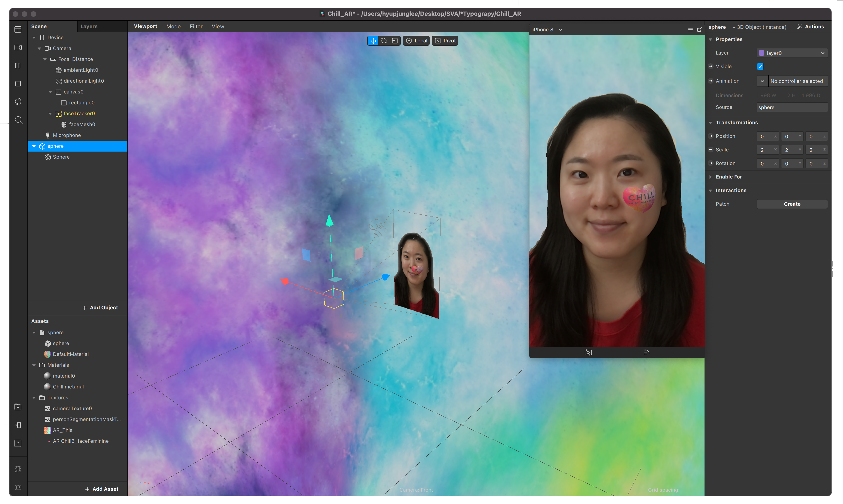843x504 pixels.
Task: Click Create patch button
Action: 792,204
